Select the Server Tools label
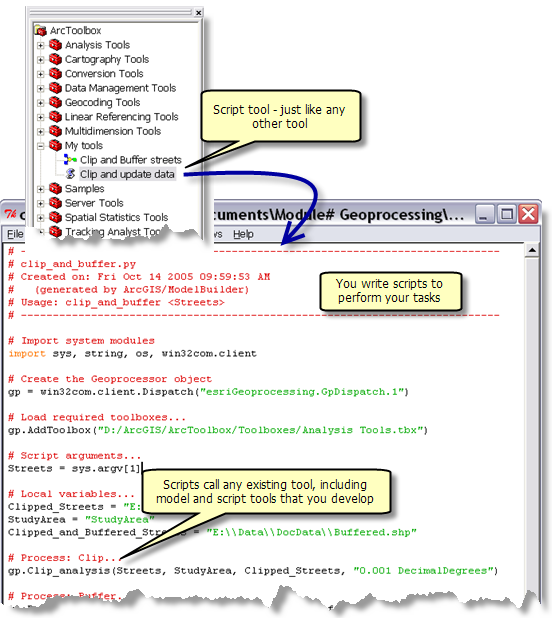Viewport: 559px width, 618px height. point(94,203)
